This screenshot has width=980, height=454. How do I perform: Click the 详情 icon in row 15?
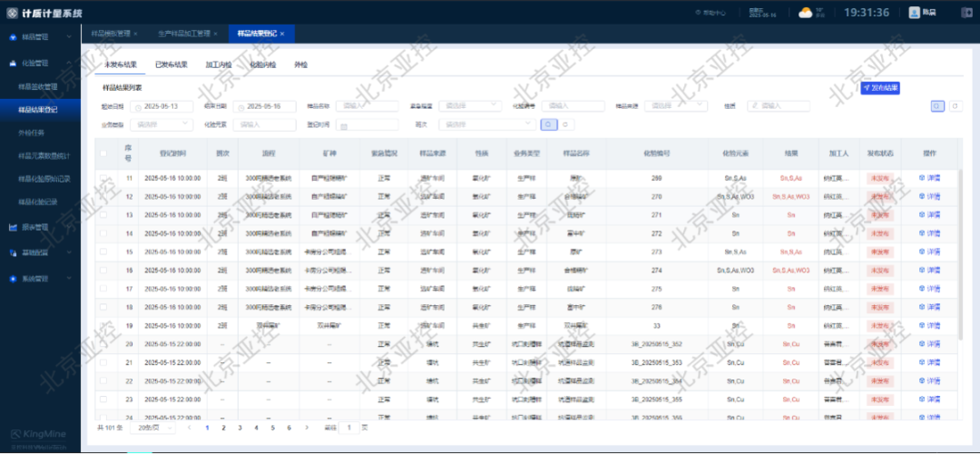(921, 252)
